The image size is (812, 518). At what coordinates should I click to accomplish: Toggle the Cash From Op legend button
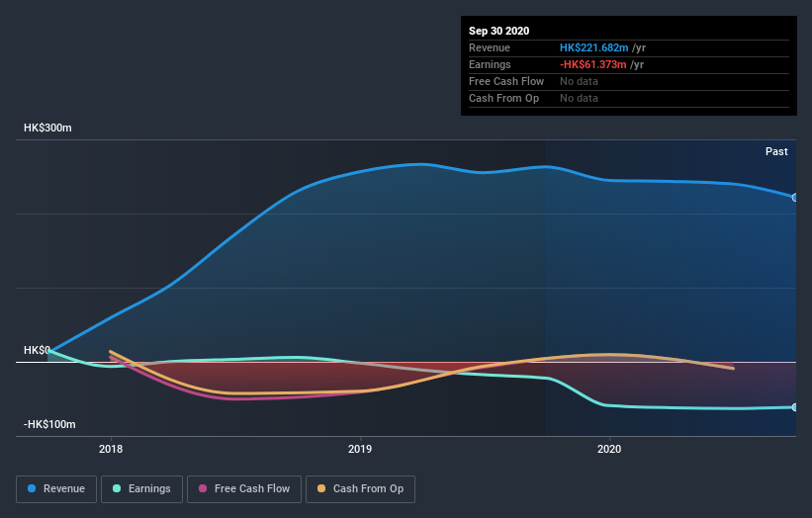(360, 489)
